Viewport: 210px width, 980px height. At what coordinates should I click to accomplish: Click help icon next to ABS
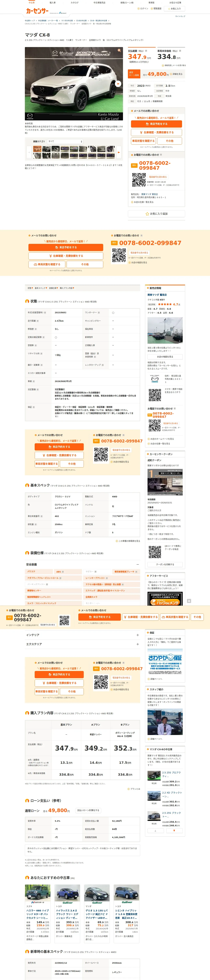click(x=63, y=572)
